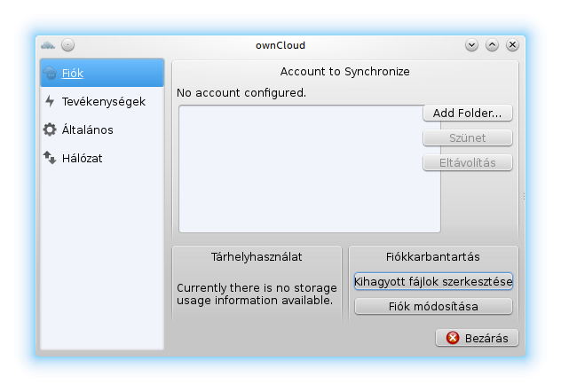Switch to the Általános settings tab
Viewport: 561px width, 392px height.
(102, 129)
